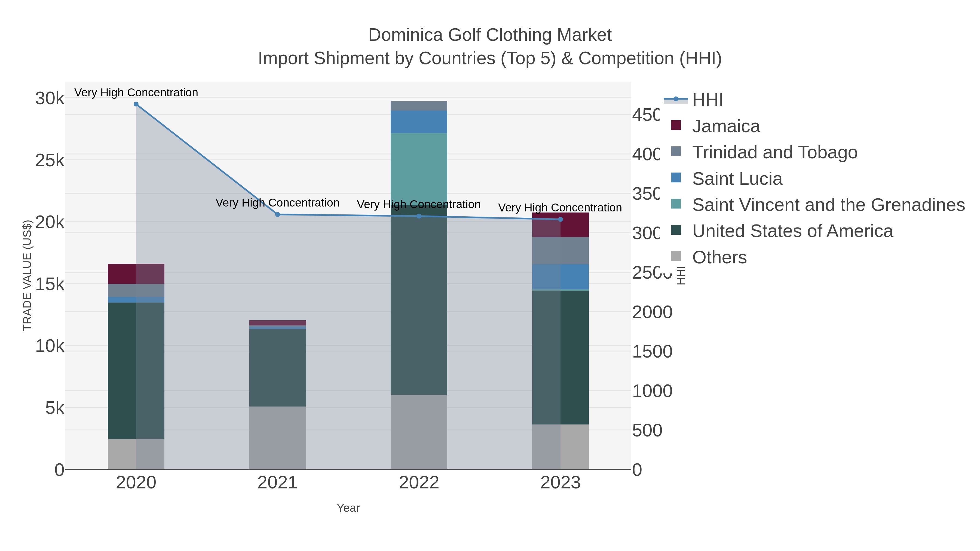The image size is (980, 551).
Task: Click the 2023 Jamaica bar segment
Action: 561,225
